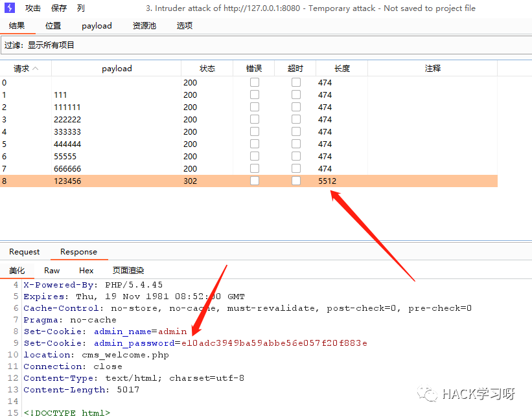Open the 资源池 tab

coord(145,26)
